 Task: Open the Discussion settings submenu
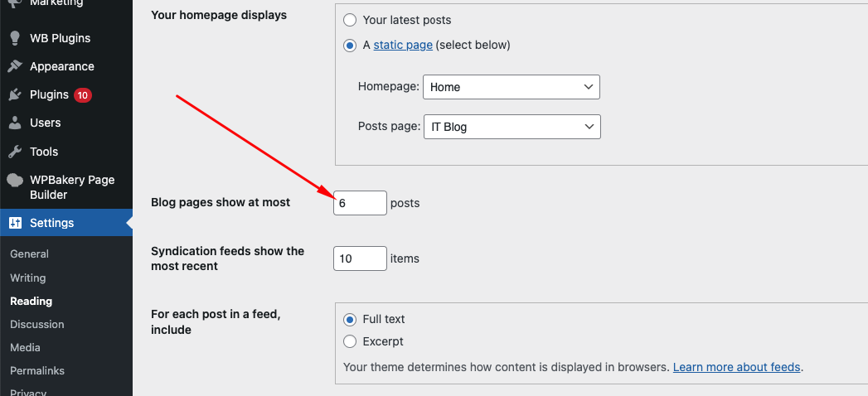click(x=37, y=324)
